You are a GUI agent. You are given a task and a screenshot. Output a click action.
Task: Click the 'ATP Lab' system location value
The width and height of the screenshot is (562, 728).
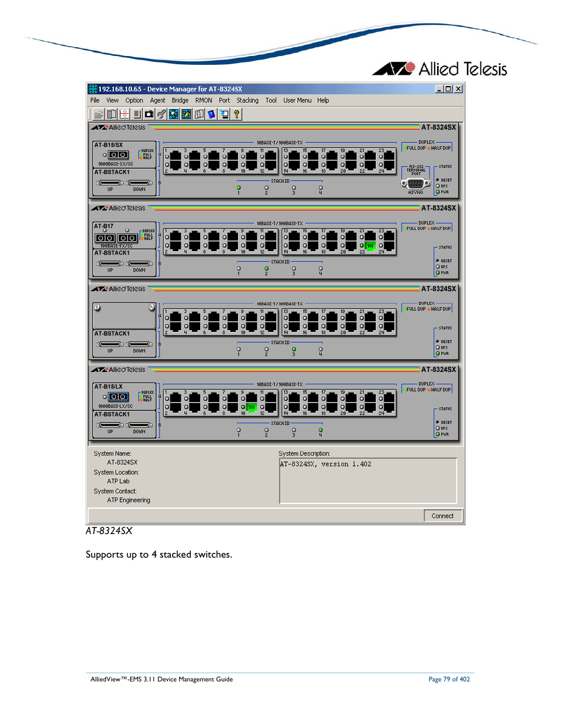pos(118,482)
